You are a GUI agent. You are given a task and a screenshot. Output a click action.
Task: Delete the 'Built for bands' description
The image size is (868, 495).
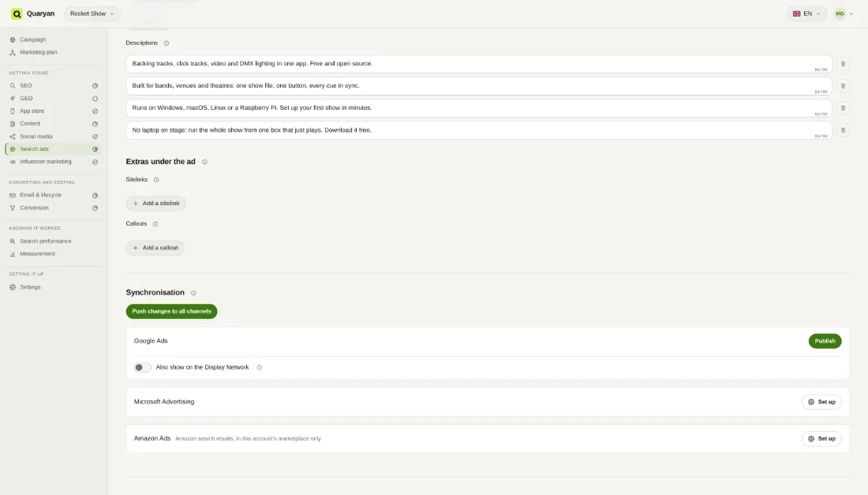click(843, 86)
